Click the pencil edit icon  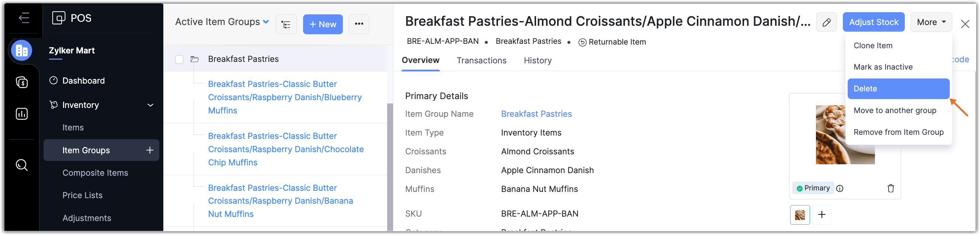point(826,22)
